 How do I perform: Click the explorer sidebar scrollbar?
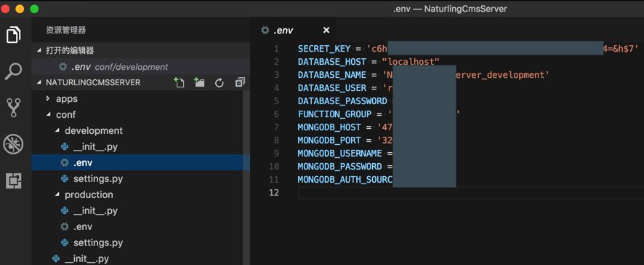(246, 178)
